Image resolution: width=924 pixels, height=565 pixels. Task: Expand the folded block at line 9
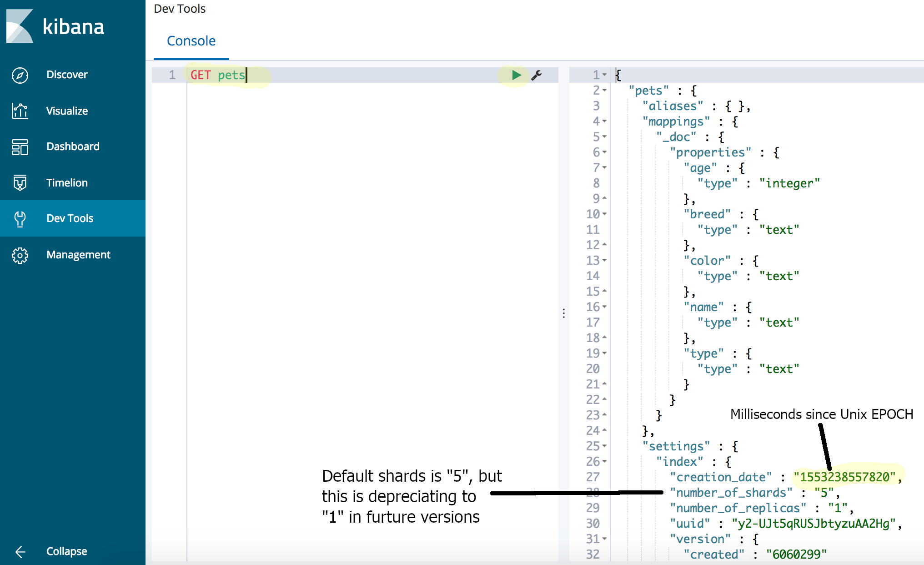(x=604, y=198)
